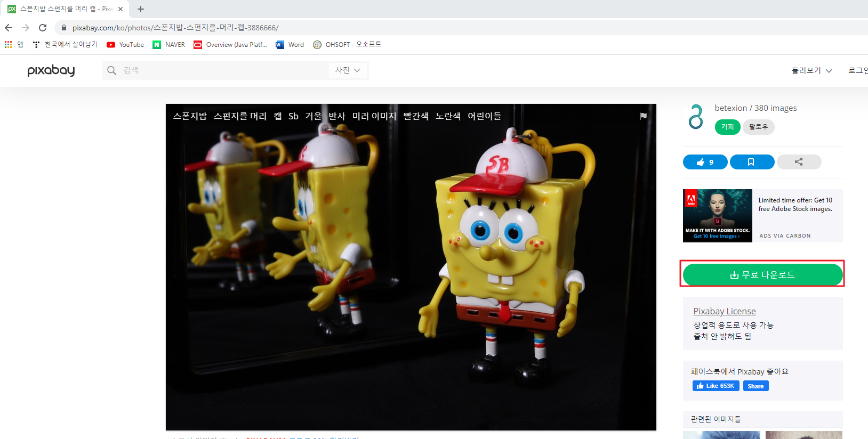Open the Pixabay License link
This screenshot has height=439, width=868.
[725, 311]
